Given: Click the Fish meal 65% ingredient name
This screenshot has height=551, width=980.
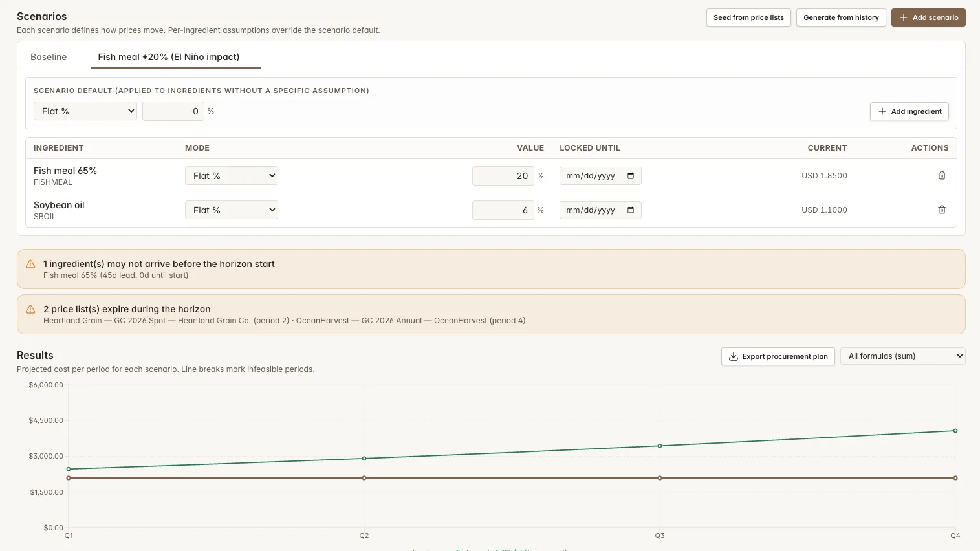Looking at the screenshot, I should tap(65, 171).
